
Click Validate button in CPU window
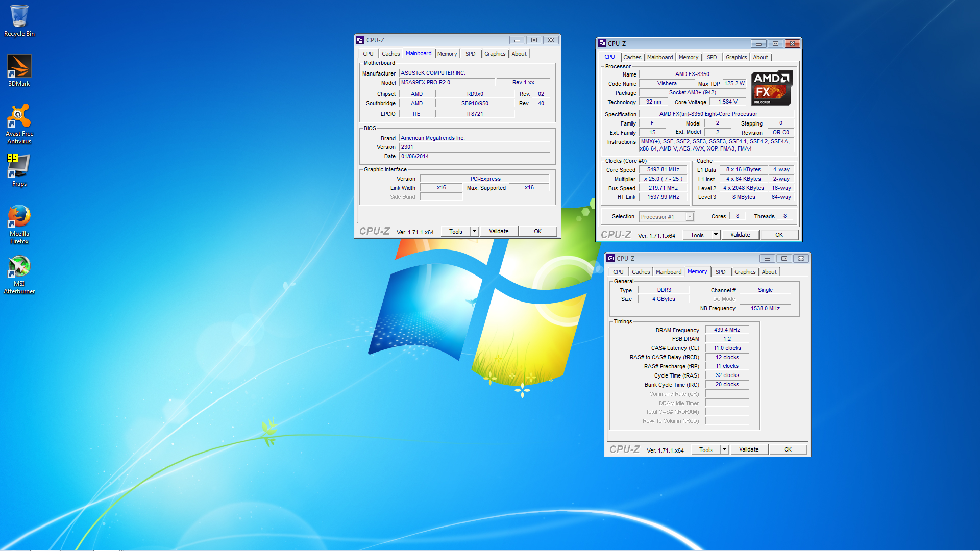[x=740, y=235]
